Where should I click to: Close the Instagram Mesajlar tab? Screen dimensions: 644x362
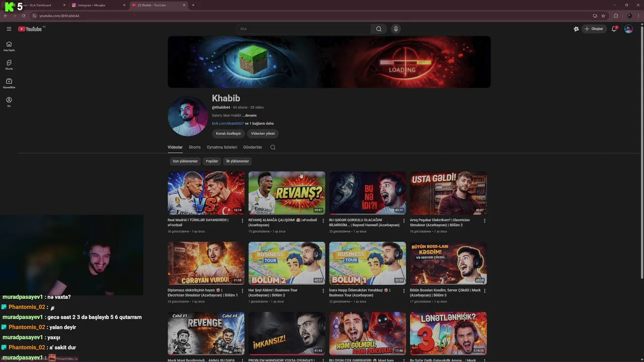point(124,5)
